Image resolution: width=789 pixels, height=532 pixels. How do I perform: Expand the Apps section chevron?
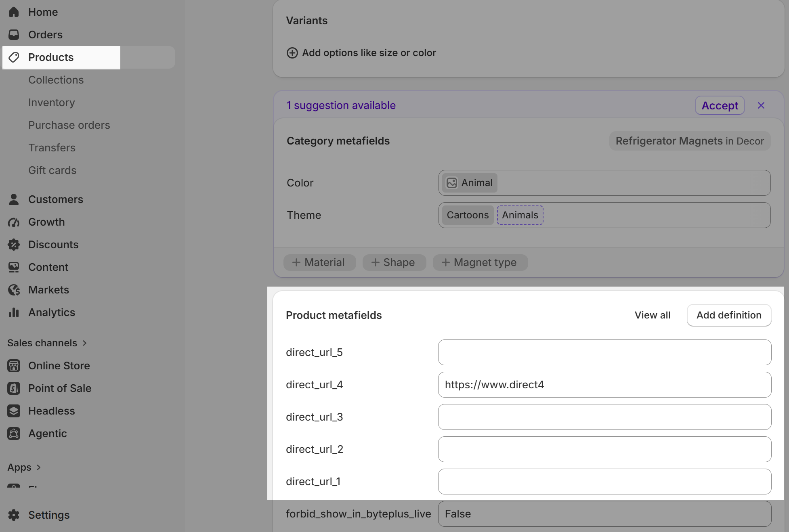pyautogui.click(x=39, y=467)
